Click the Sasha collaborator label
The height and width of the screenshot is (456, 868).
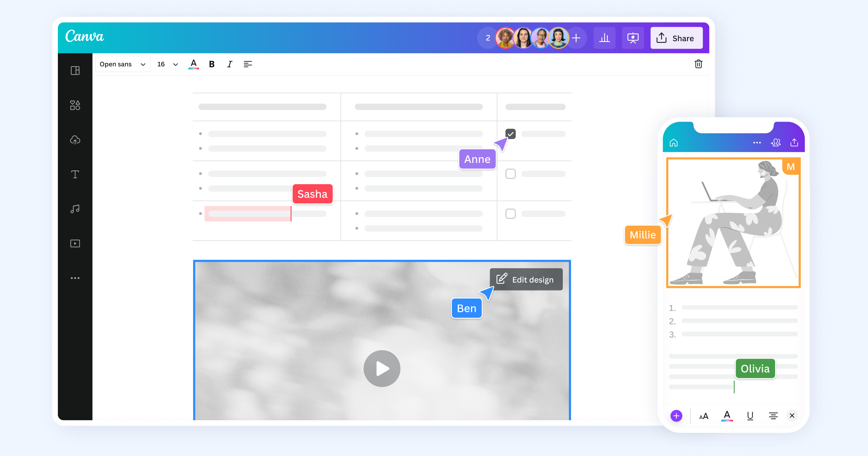[312, 194]
